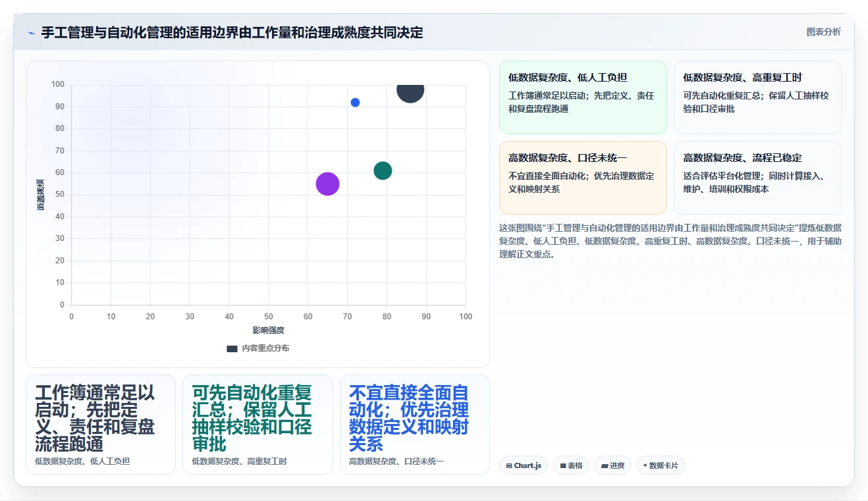Click the teal green bubble in the chart
The width and height of the screenshot is (868, 501).
pos(383,171)
